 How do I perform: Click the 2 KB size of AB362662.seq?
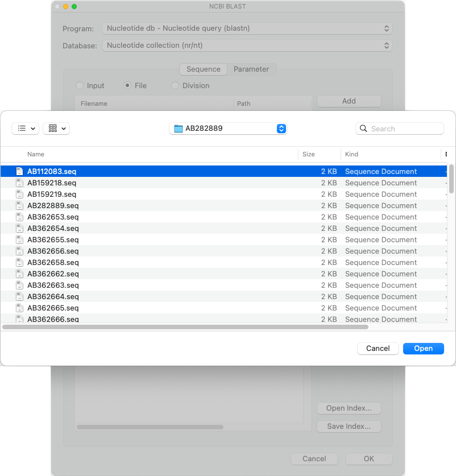click(329, 274)
